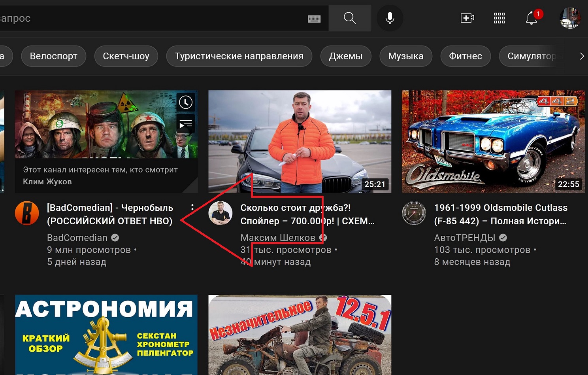
Task: Open video title '[BadComedian] - Чернобыль'
Action: point(110,214)
